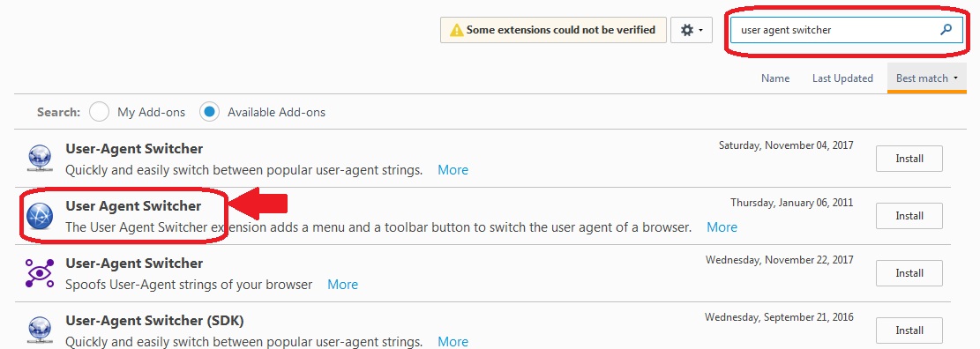Select the Available Add-ons radio button
The width and height of the screenshot is (980, 349).
[209, 113]
